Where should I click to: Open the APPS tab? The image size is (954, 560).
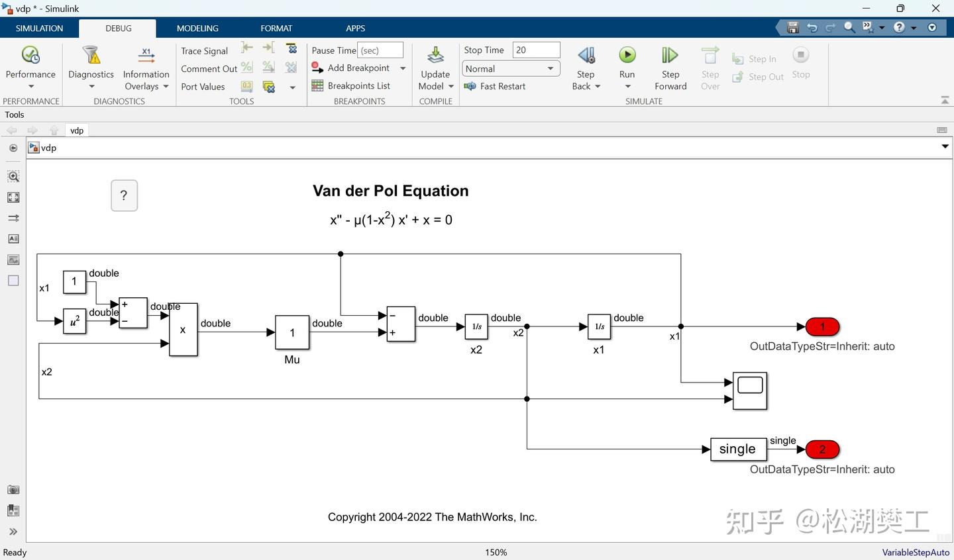356,28
